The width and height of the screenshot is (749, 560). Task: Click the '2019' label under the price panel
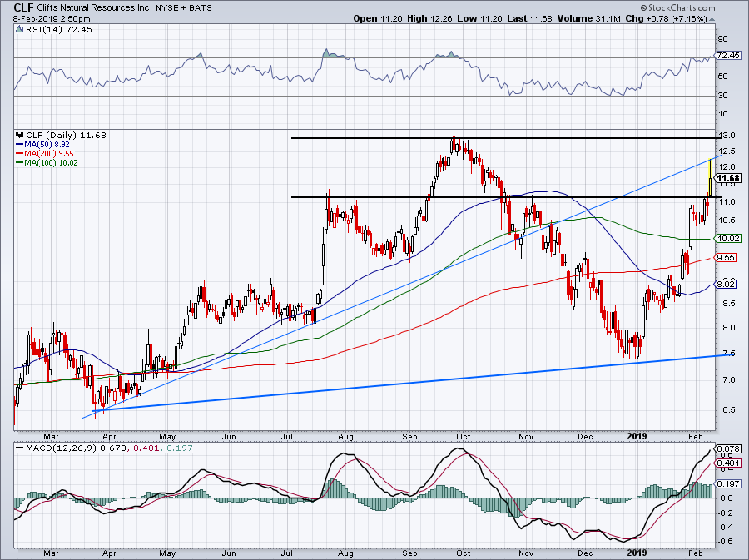click(637, 436)
